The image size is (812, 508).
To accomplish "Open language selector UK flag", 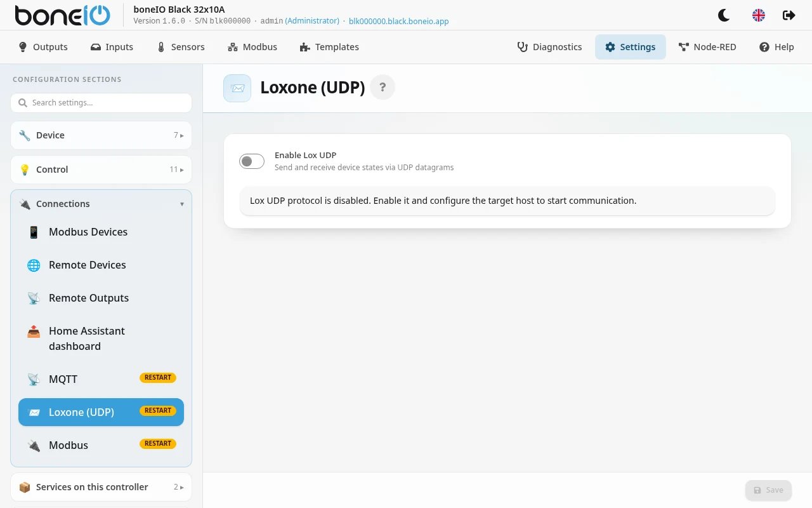I will tap(759, 15).
